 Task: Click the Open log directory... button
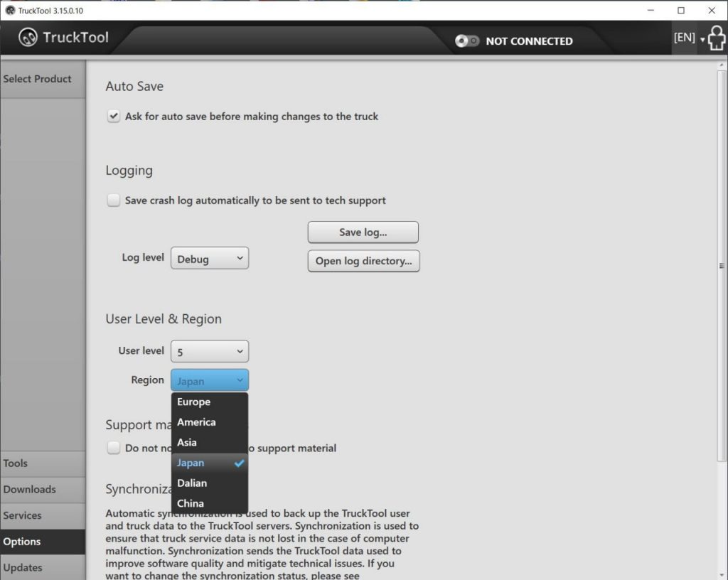click(x=363, y=261)
